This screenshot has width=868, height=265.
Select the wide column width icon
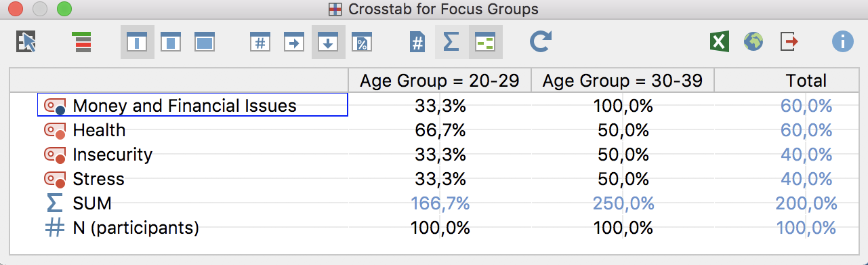205,42
